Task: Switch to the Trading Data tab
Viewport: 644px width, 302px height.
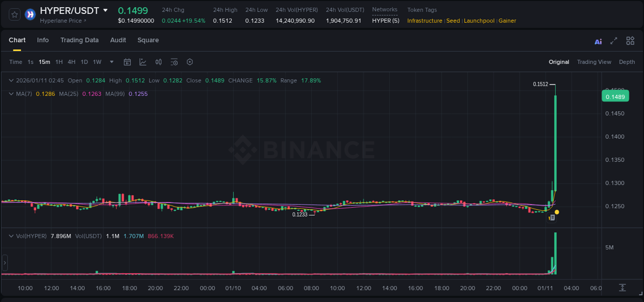Action: (79, 40)
